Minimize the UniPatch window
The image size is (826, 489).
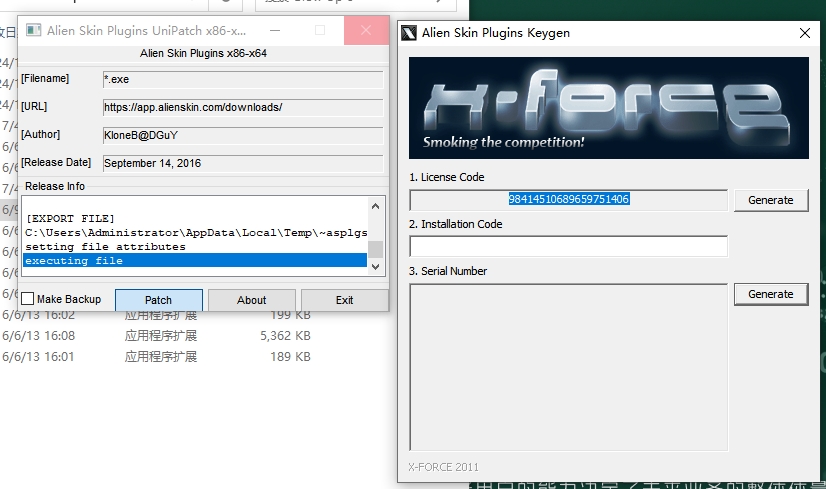(x=275, y=31)
